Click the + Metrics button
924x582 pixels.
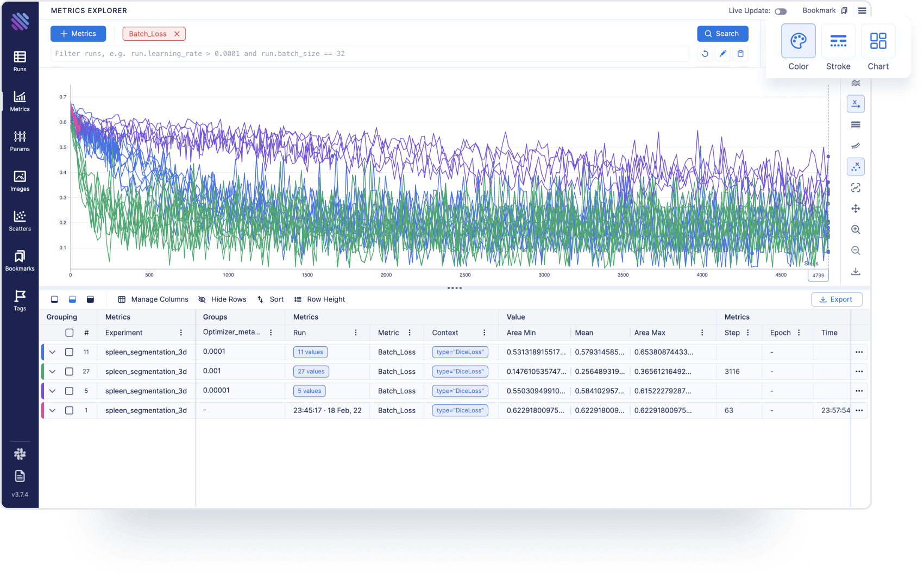pos(78,34)
